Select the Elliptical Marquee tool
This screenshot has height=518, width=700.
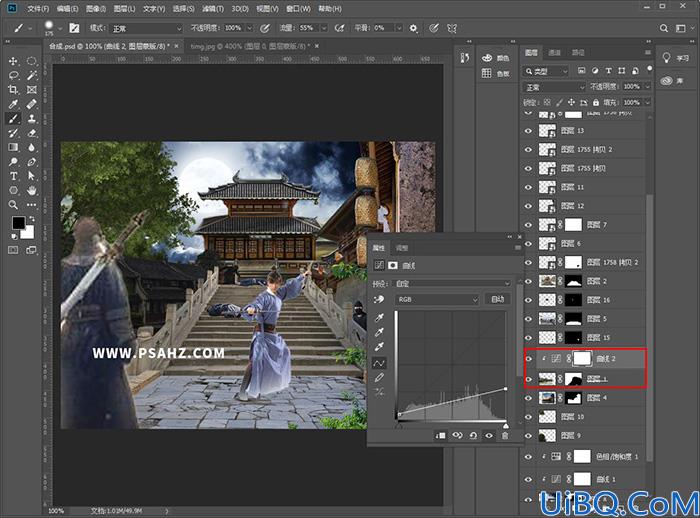coord(31,61)
